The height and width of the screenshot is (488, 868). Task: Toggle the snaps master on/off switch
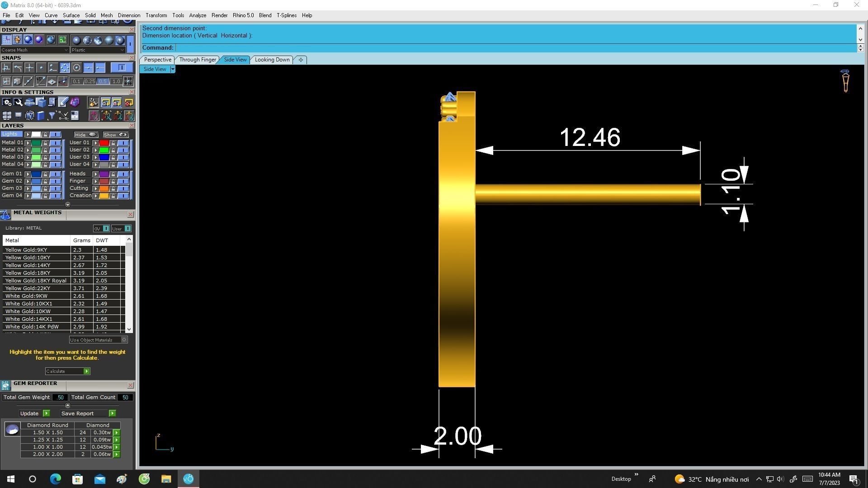coord(122,68)
